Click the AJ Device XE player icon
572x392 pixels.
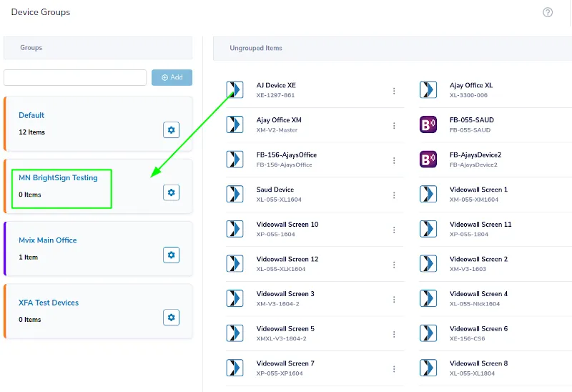(235, 90)
